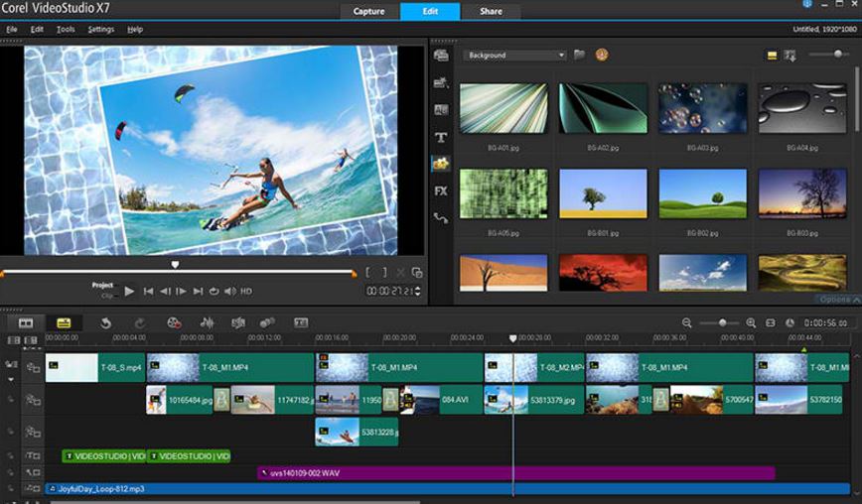This screenshot has height=504, width=862.
Task: Zoom in the timeline with magnifier plus
Action: coord(751,322)
